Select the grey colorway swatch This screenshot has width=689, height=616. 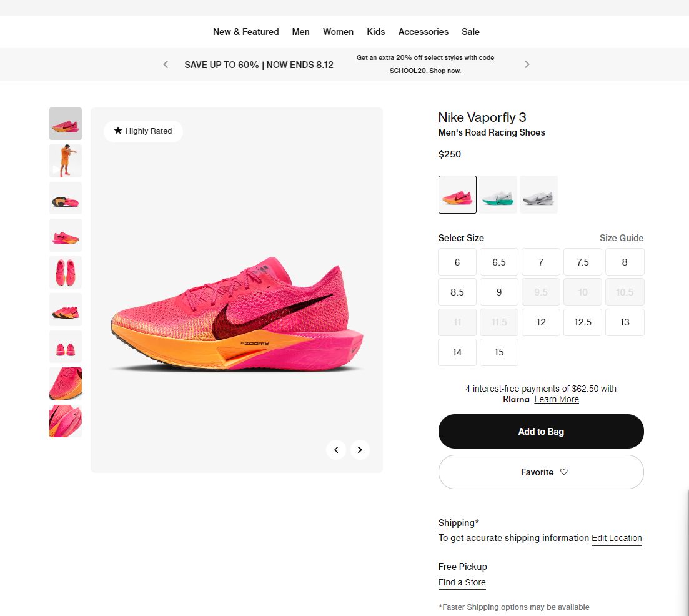(x=538, y=194)
